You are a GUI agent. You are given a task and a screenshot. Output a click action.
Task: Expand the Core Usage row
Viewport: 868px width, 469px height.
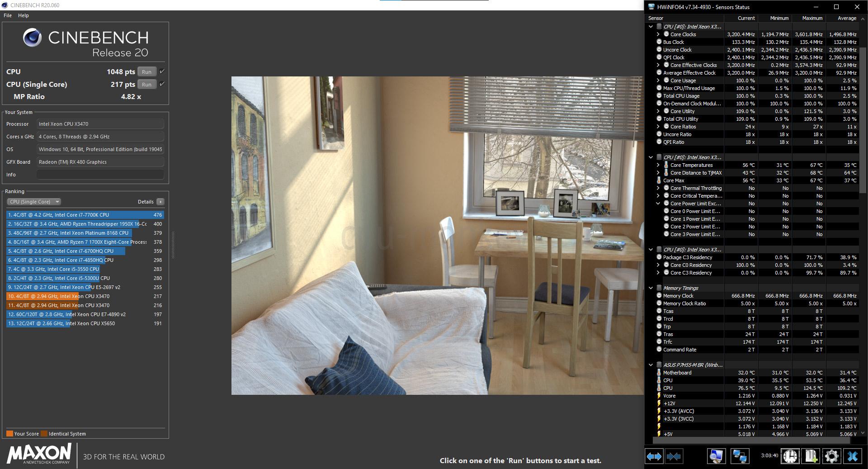(x=658, y=81)
